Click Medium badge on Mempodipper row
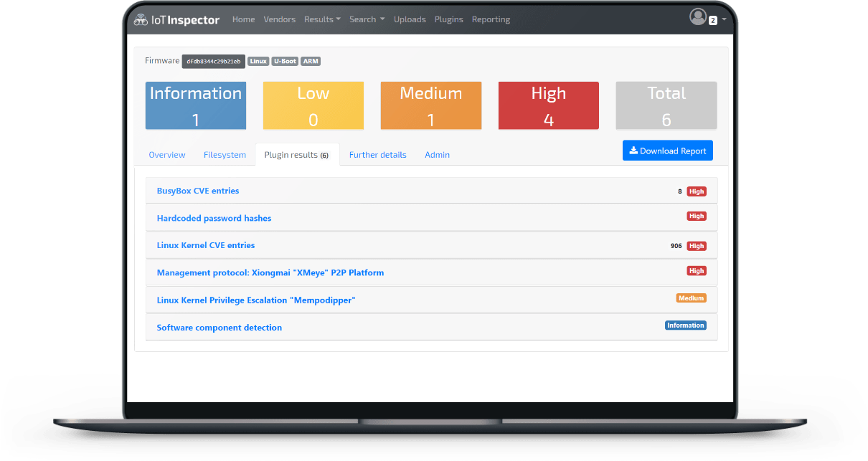The height and width of the screenshot is (461, 868). 691,298
